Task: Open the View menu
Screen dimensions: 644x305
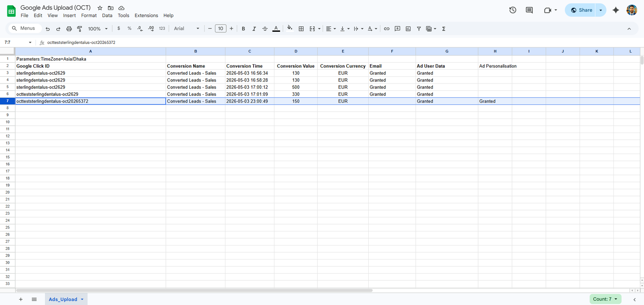Action: click(52, 16)
